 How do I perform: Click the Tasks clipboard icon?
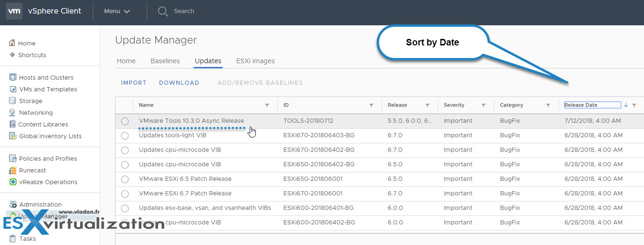[13, 238]
